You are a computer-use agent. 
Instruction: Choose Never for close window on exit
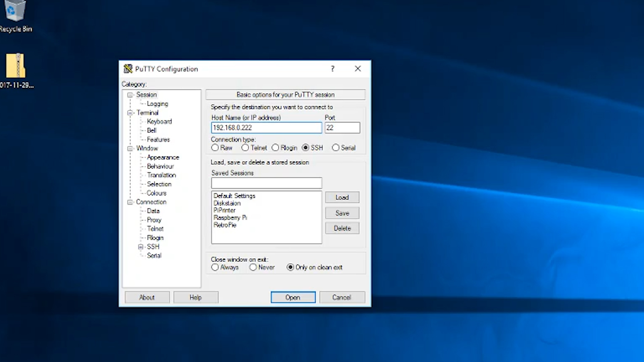click(253, 267)
